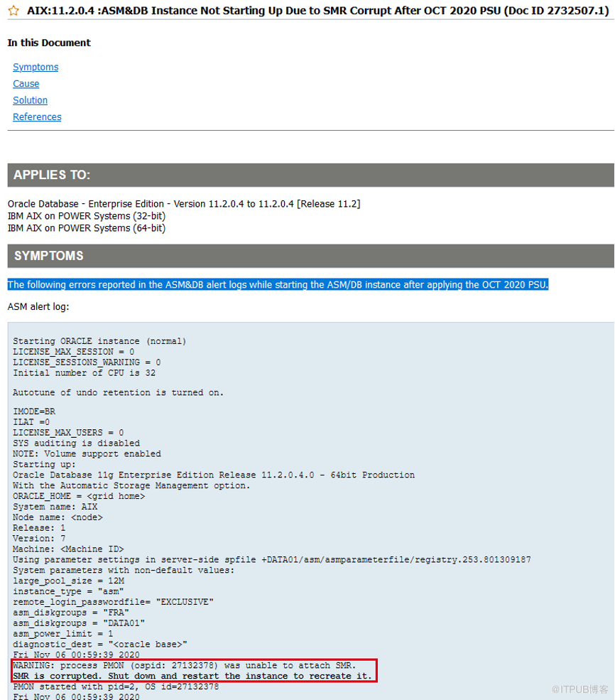Click 'PMON started with pid=2' line
The width and height of the screenshot is (615, 700).
116,687
